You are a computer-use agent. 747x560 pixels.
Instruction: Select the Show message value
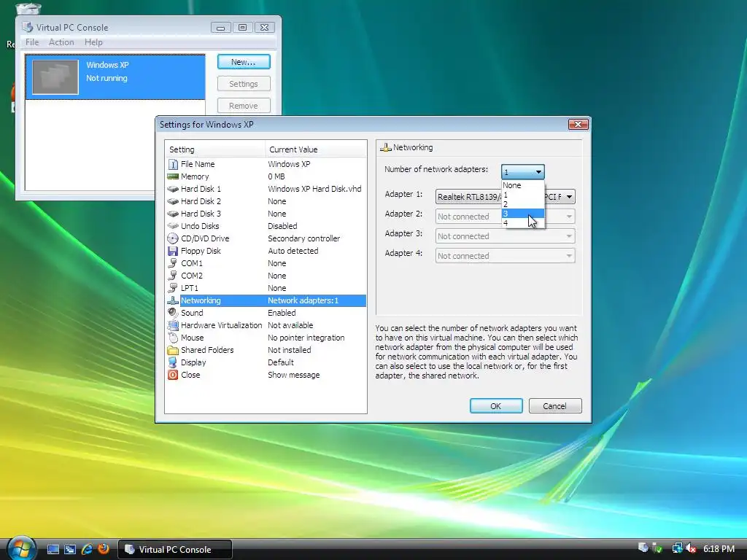coord(293,375)
